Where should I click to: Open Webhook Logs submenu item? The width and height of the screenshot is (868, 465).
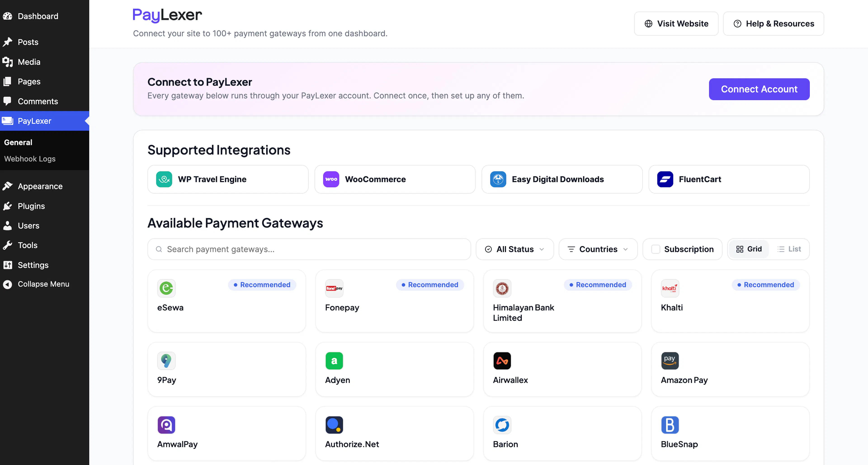point(30,159)
